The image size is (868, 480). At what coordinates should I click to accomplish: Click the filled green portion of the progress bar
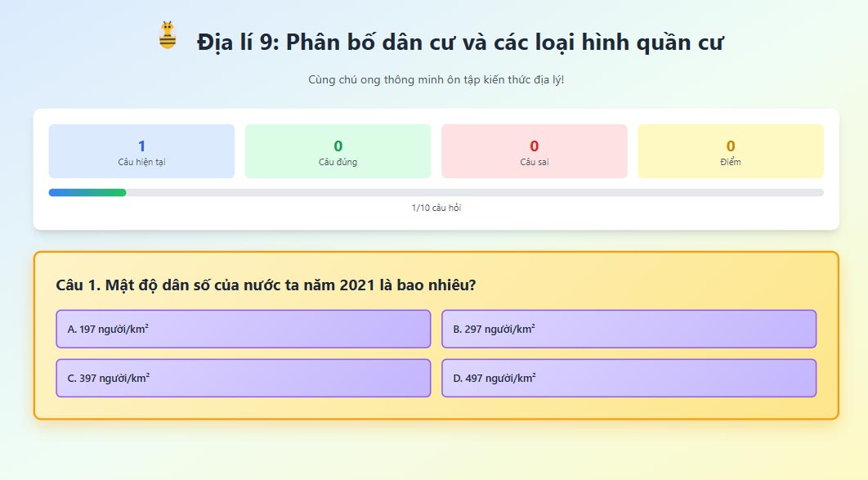[86, 192]
